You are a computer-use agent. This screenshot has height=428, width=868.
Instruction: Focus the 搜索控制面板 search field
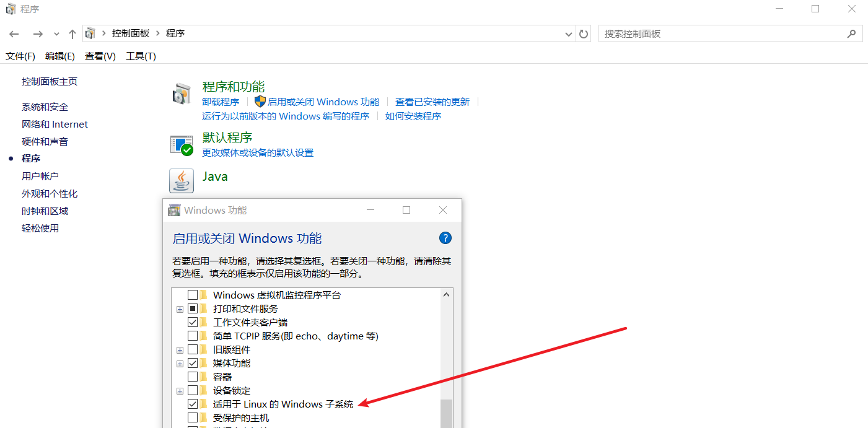730,33
